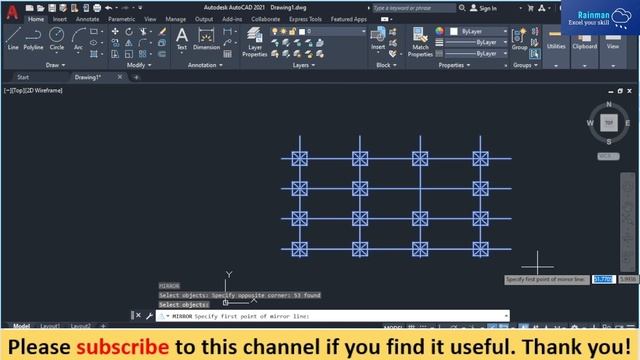Insert a Table from Annotation panel

pos(227,54)
